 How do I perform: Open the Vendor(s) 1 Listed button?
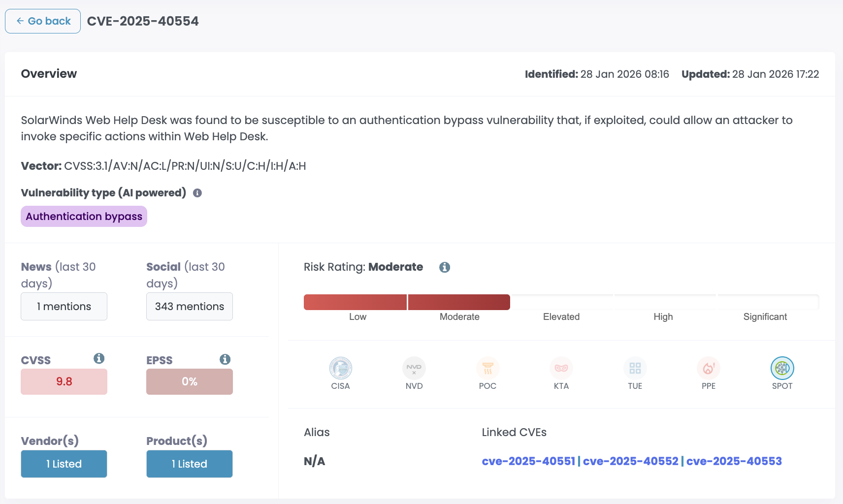tap(64, 464)
